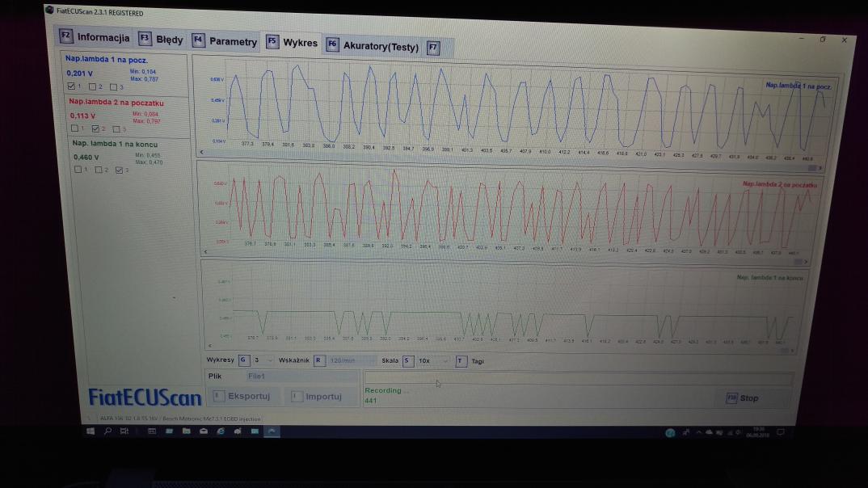Click the 0,201 V reading

(x=80, y=73)
